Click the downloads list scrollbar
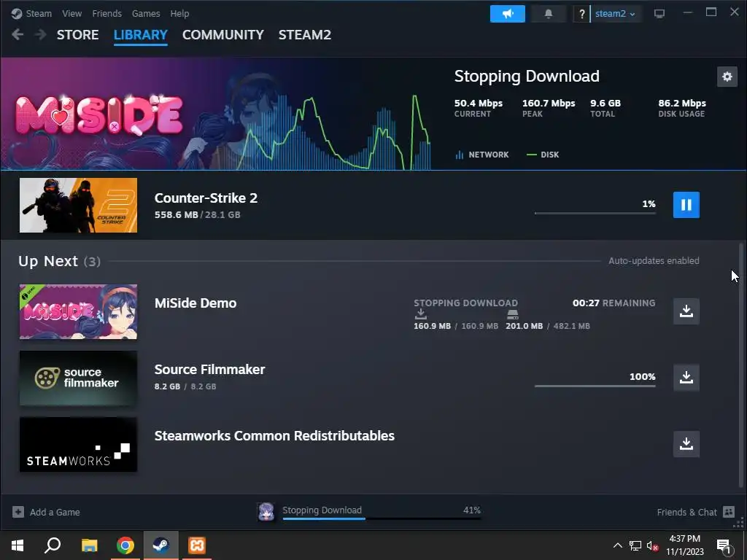The height and width of the screenshot is (560, 747). tap(741, 366)
